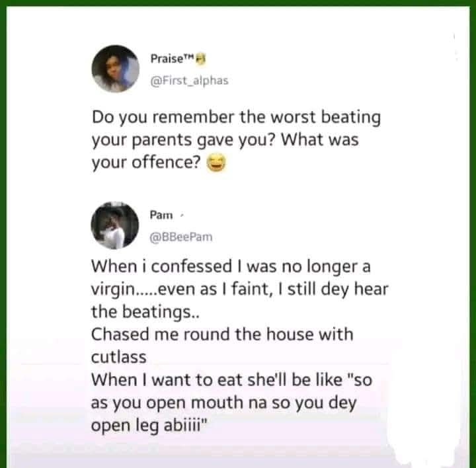Select the line 'When i confessed I was no longer a'
476x468 pixels.
(231, 266)
